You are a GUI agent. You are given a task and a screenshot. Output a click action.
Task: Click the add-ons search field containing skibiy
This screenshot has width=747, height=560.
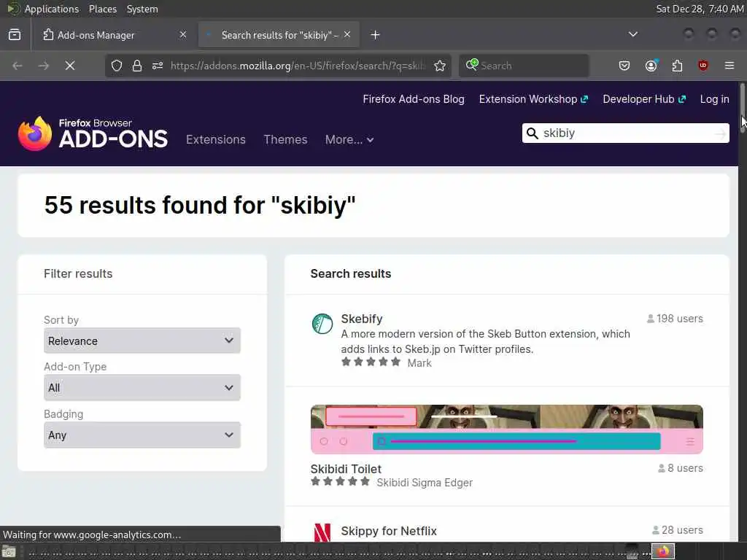[x=627, y=133]
